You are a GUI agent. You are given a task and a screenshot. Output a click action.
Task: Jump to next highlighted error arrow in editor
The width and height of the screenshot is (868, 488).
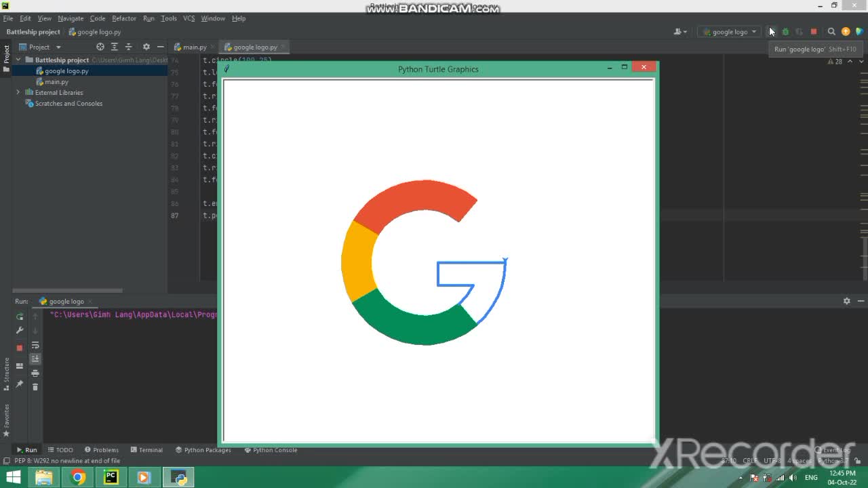[861, 62]
